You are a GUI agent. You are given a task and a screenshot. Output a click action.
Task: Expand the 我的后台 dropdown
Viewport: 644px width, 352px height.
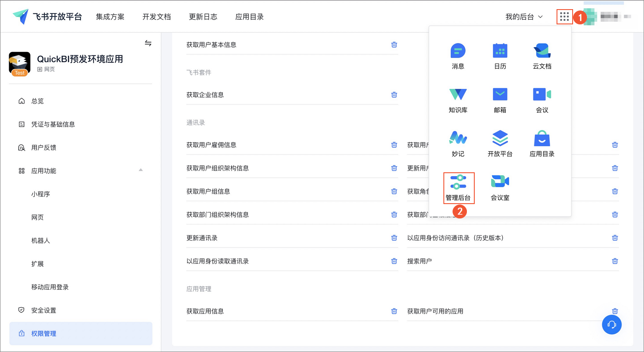click(x=524, y=17)
